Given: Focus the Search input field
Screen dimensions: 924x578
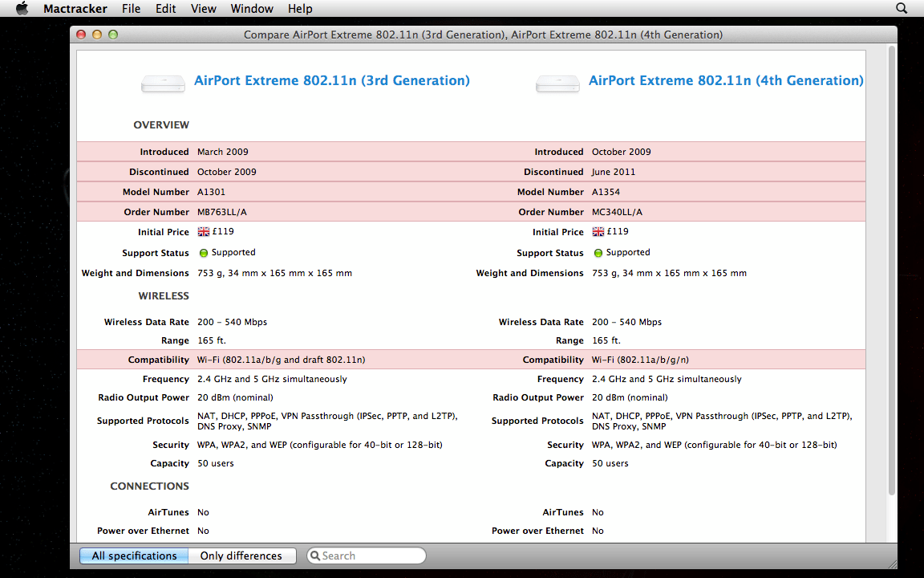Looking at the screenshot, I should tap(367, 556).
